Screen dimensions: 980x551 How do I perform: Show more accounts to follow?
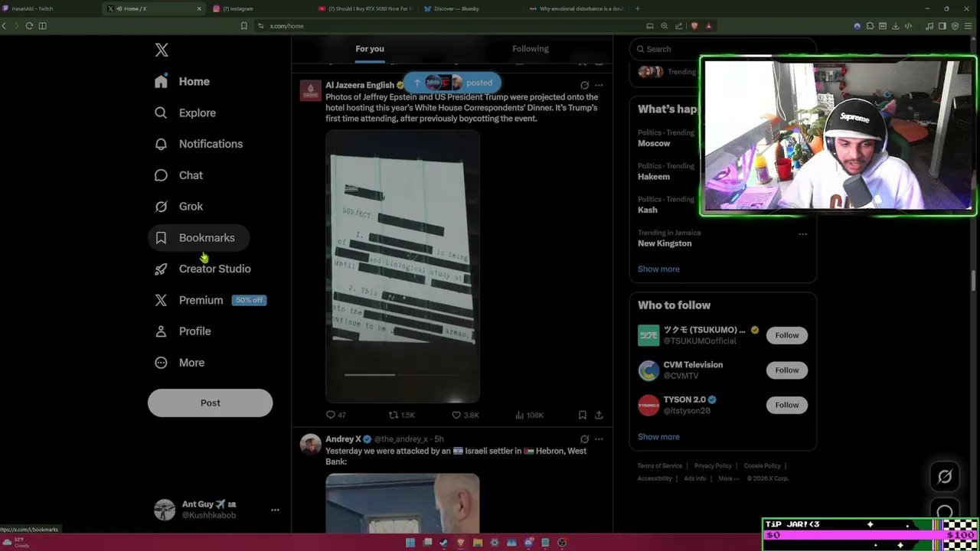pos(658,437)
